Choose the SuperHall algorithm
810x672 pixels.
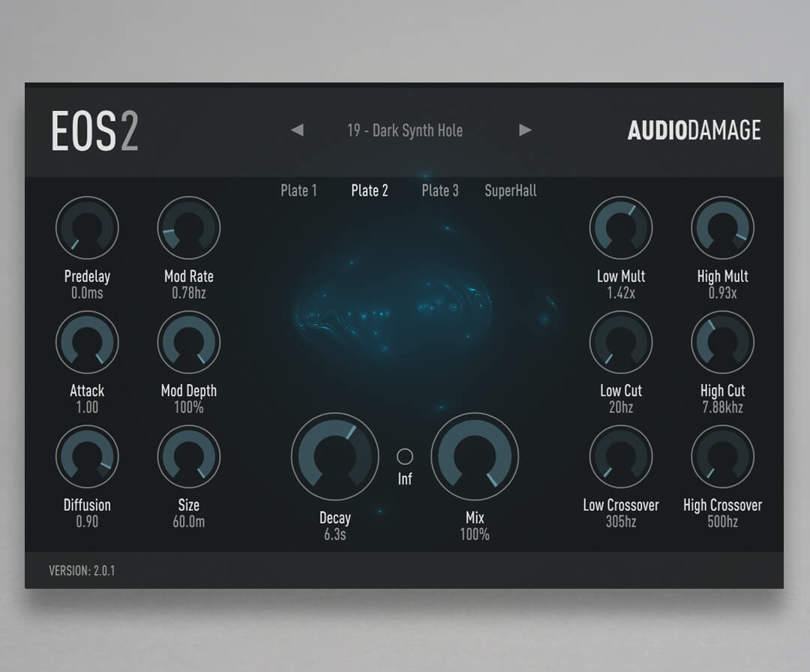pos(511,190)
